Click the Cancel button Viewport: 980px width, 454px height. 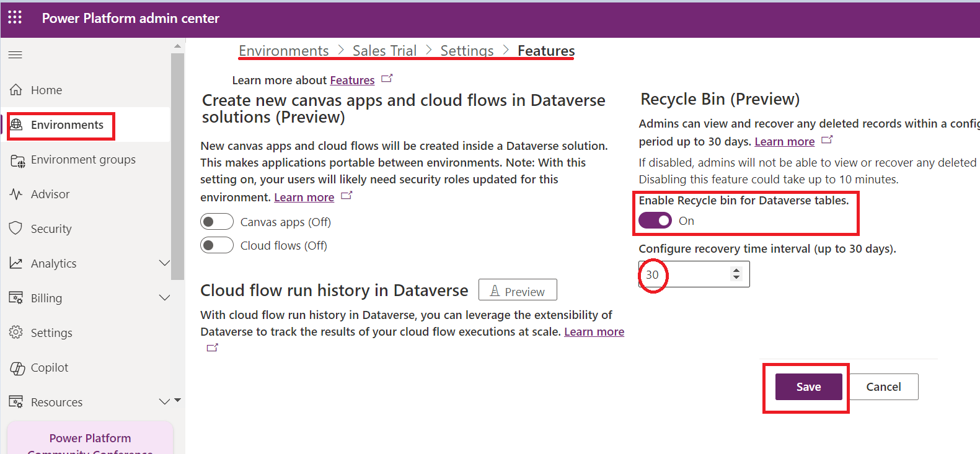[x=883, y=386]
